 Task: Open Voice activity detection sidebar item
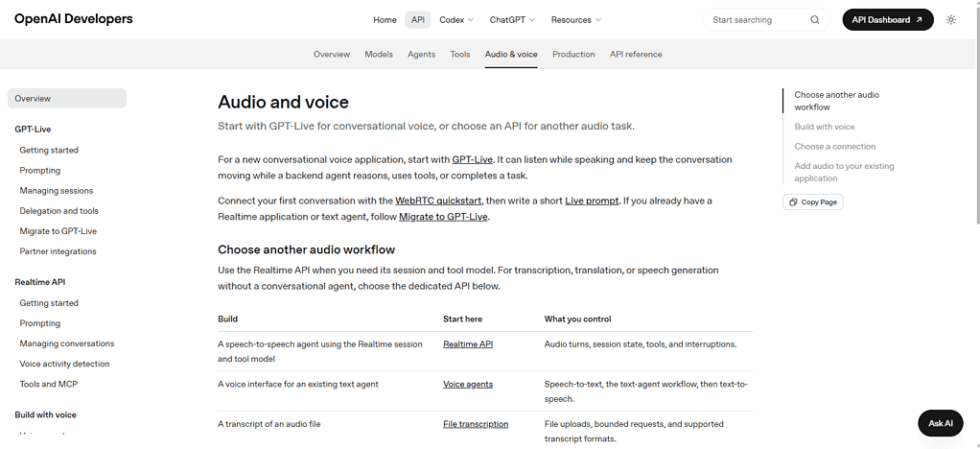pyautogui.click(x=64, y=364)
